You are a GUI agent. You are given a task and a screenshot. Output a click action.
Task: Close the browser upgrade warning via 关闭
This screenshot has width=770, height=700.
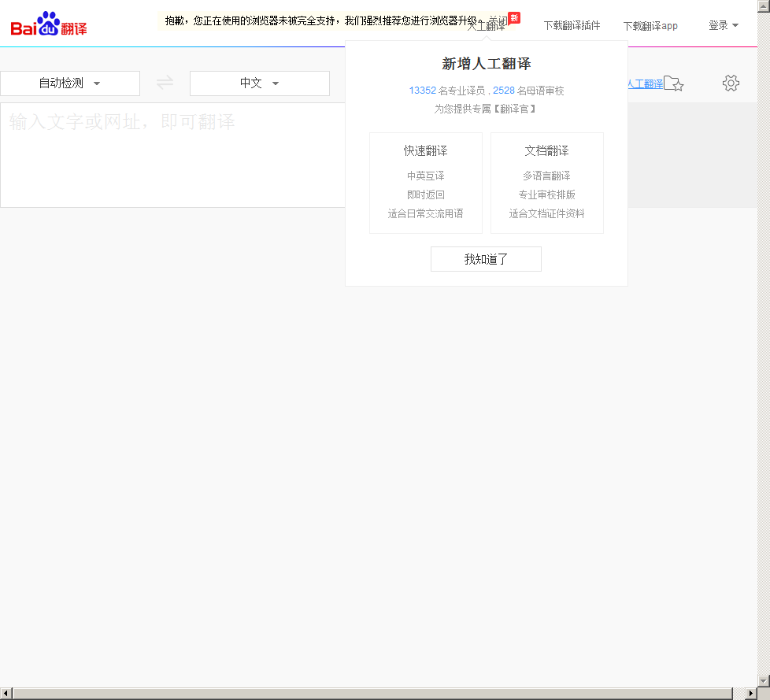point(498,20)
